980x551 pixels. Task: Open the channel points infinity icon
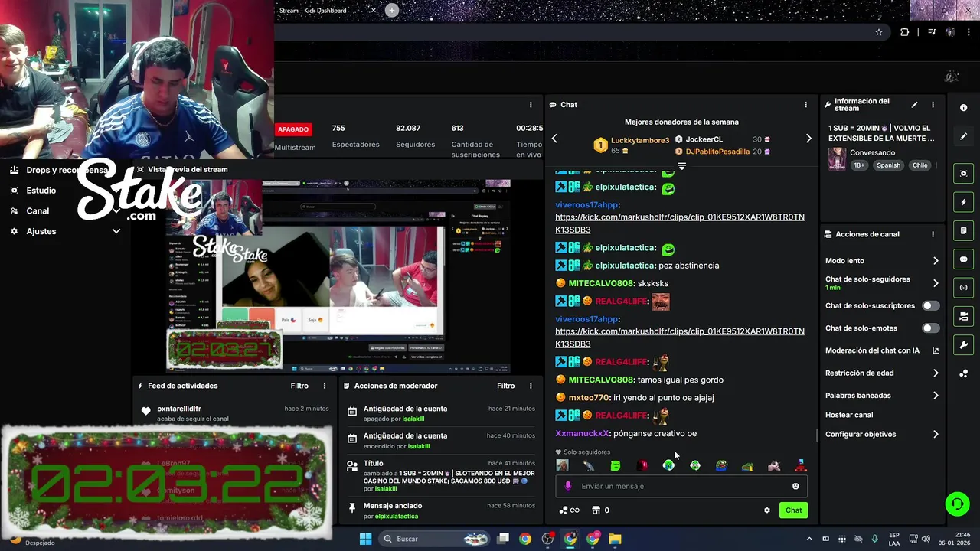570,510
